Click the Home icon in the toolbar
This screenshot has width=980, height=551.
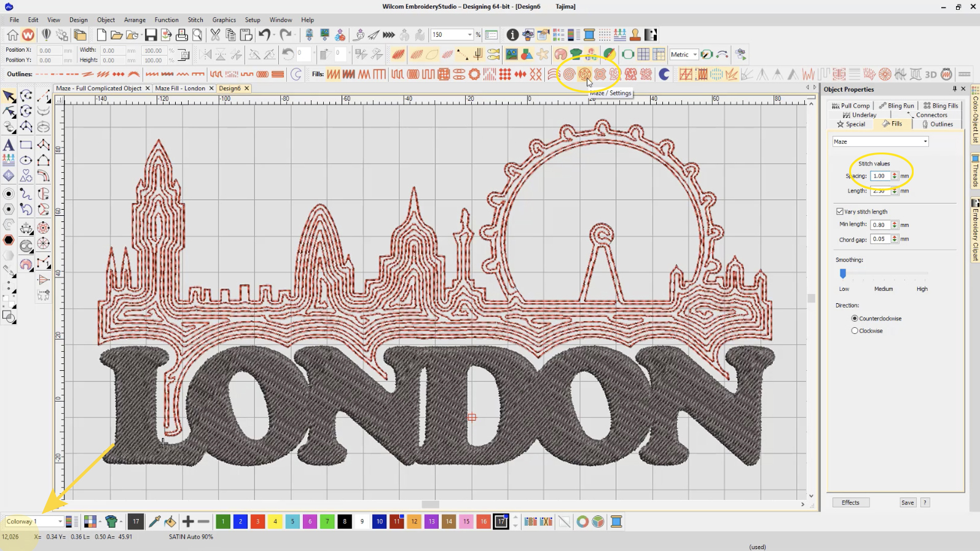(12, 35)
